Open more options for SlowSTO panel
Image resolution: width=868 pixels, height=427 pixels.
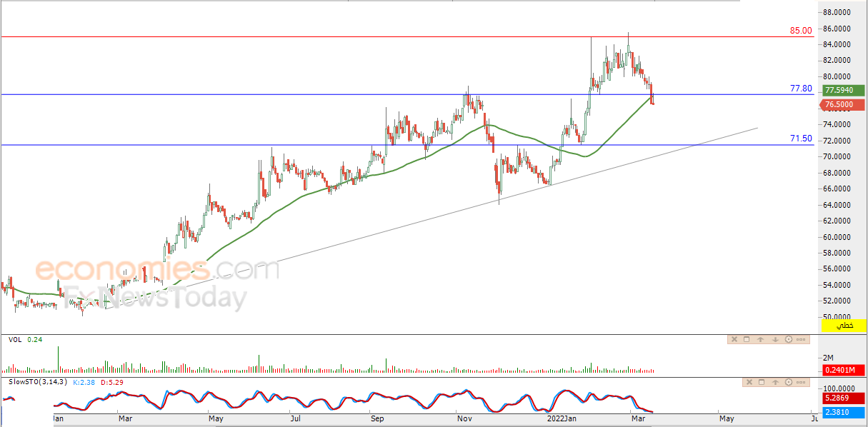801,382
